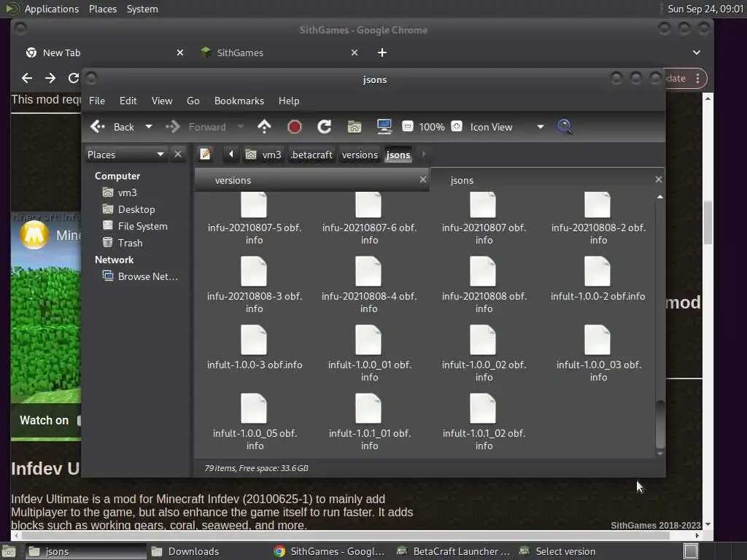The width and height of the screenshot is (747, 560).
Task: Select .betacraft in the path bar
Action: pyautogui.click(x=311, y=155)
